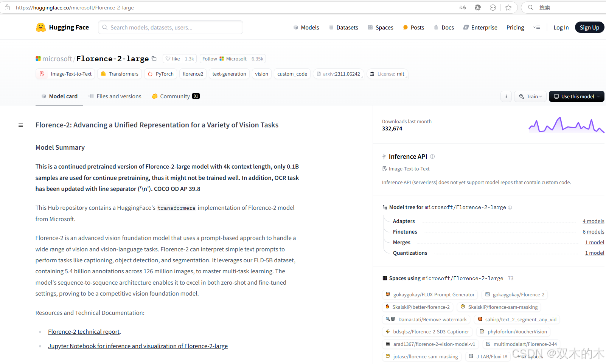Viewport: 606px width, 364px height.
Task: Open the Use this model dropdown
Action: 576,96
